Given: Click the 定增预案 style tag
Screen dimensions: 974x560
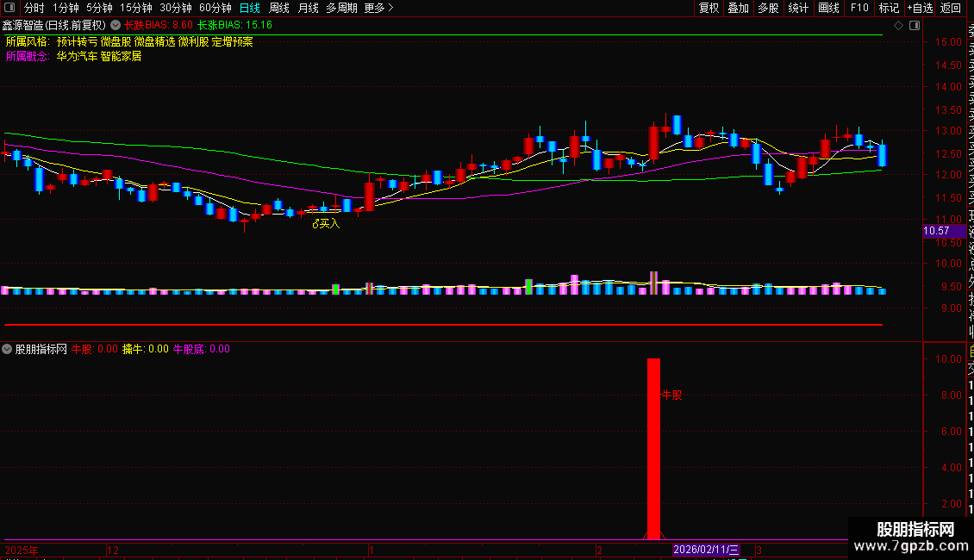Looking at the screenshot, I should point(233,41).
